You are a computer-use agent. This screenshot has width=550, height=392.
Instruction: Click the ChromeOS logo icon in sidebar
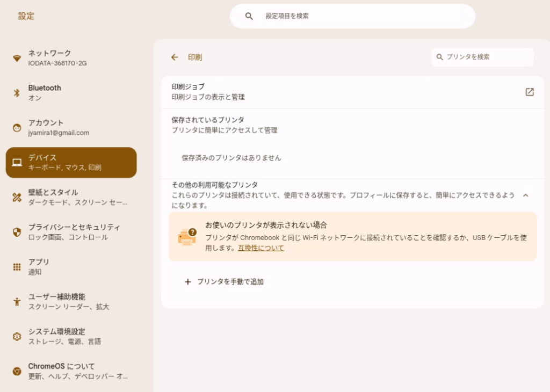17,371
